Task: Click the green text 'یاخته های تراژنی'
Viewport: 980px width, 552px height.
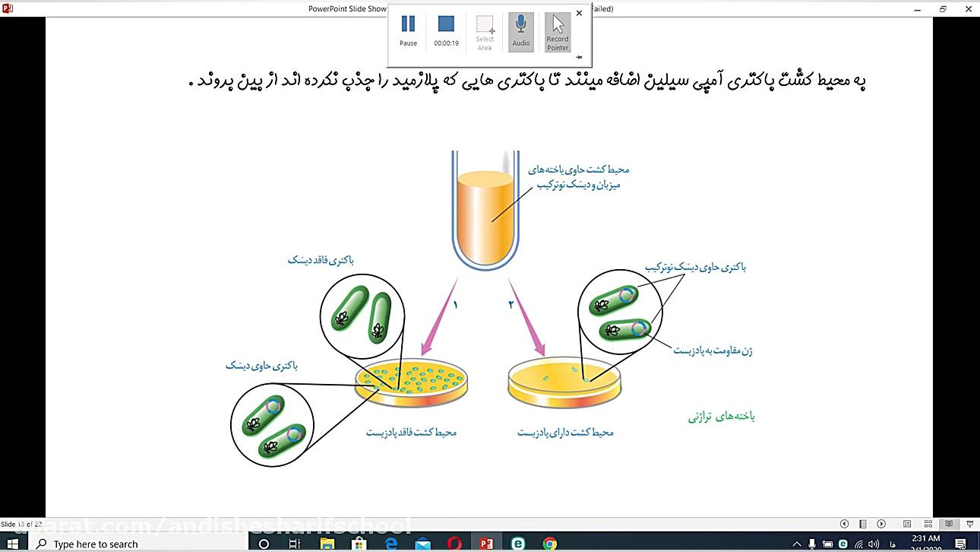Action: (x=722, y=417)
